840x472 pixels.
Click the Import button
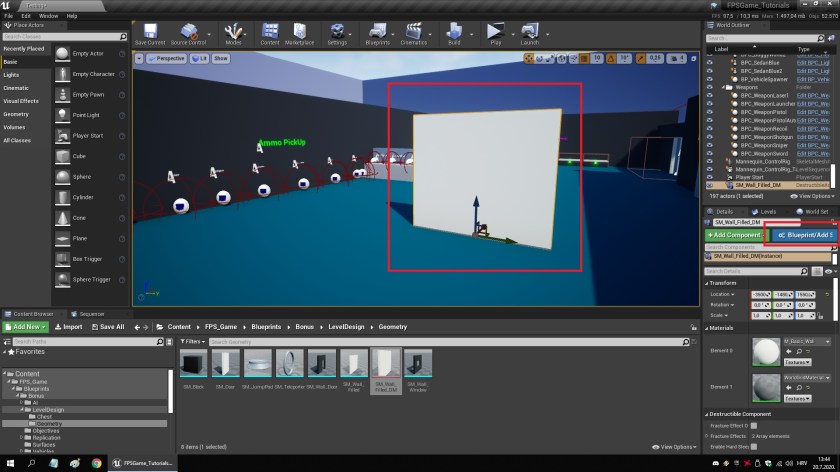[x=69, y=326]
